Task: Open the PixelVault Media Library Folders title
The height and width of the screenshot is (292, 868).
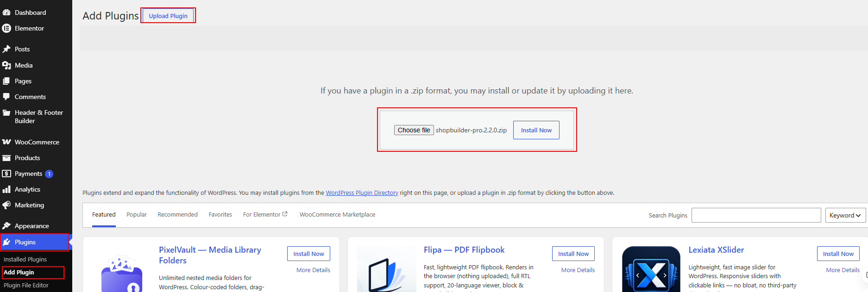Action: 210,255
